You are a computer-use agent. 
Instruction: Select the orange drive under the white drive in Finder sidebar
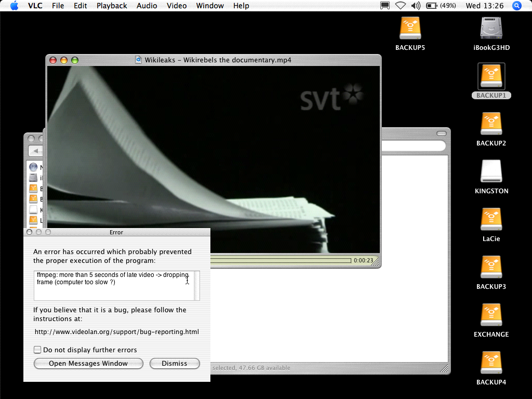click(x=33, y=220)
